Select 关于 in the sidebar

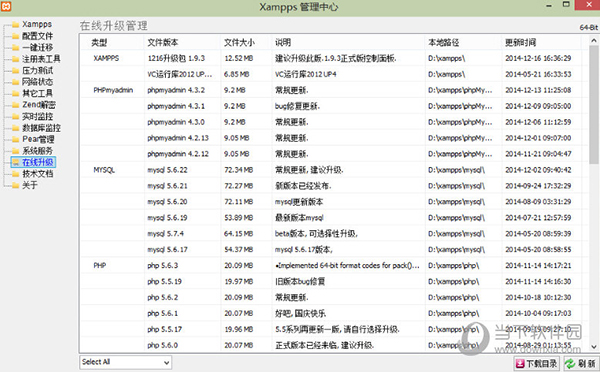pyautogui.click(x=29, y=185)
